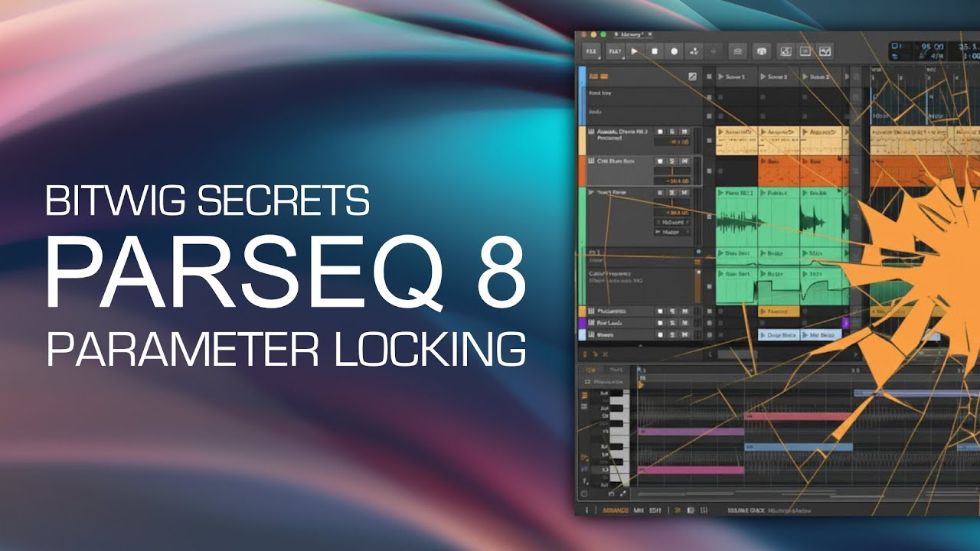Click the tempo value 95.00 in the display
Viewport: 980px width, 551px height.
point(932,47)
